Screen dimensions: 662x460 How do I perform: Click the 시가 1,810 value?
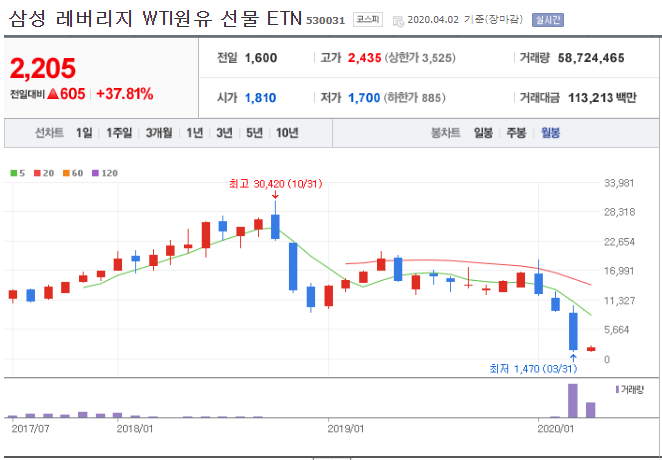coord(260,98)
